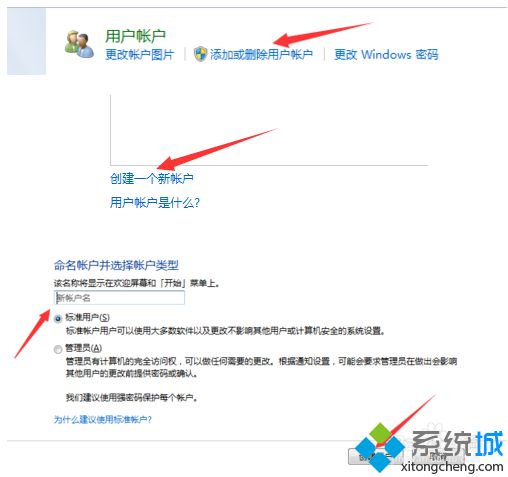Click the light blue left sidebar panel
The width and height of the screenshot is (508, 477).
click(x=26, y=41)
